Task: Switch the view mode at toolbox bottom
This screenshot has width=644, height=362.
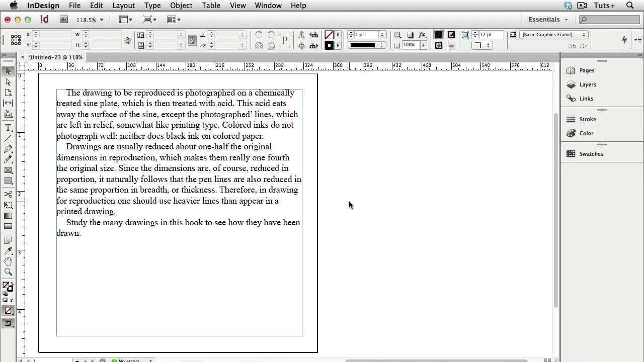Action: (8, 323)
